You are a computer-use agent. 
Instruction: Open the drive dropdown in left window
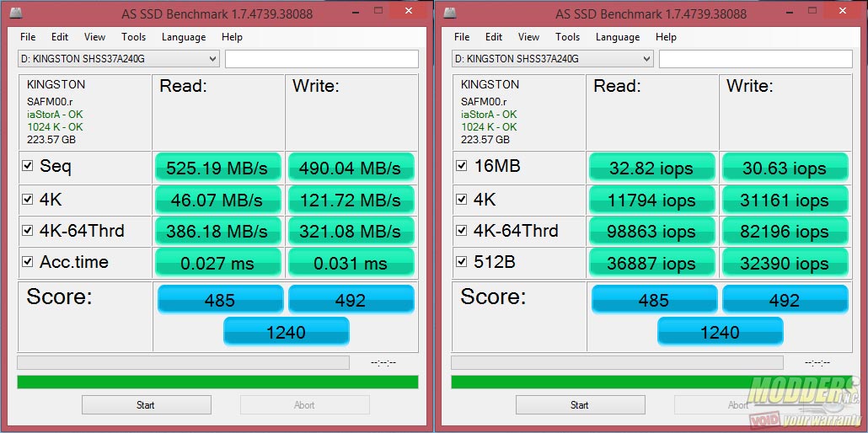coord(119,59)
